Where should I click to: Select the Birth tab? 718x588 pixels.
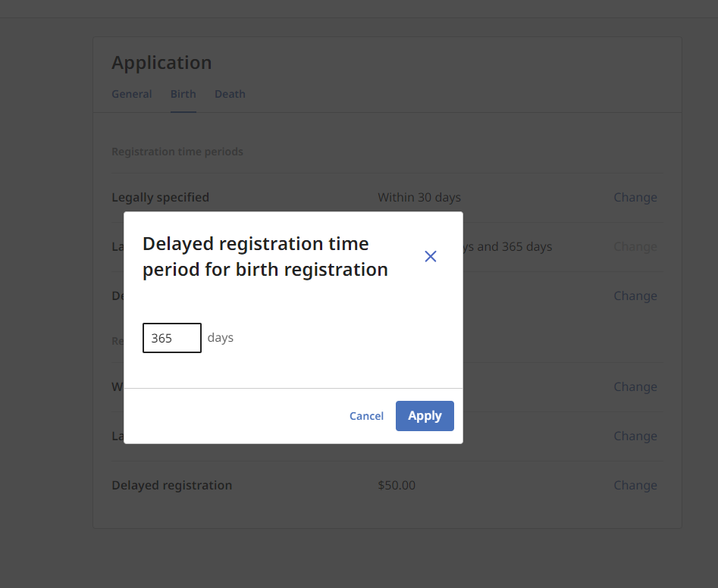click(183, 93)
